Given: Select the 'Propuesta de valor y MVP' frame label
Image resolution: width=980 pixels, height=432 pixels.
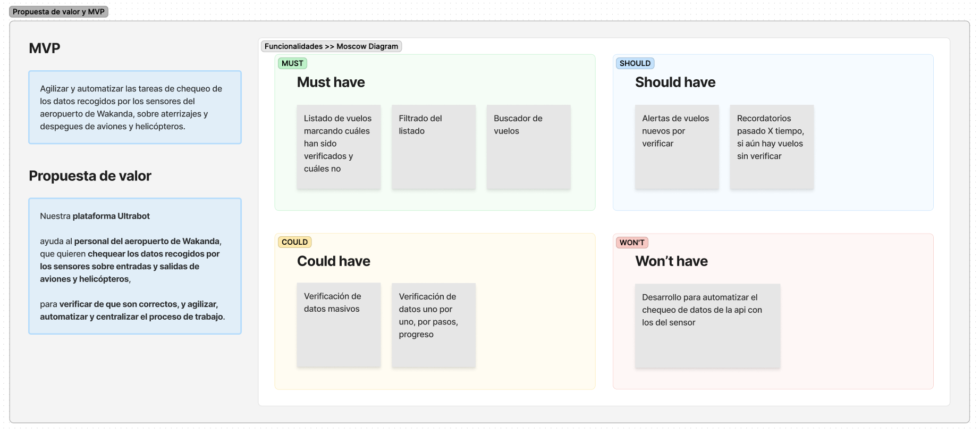Looking at the screenshot, I should pyautogui.click(x=58, y=12).
